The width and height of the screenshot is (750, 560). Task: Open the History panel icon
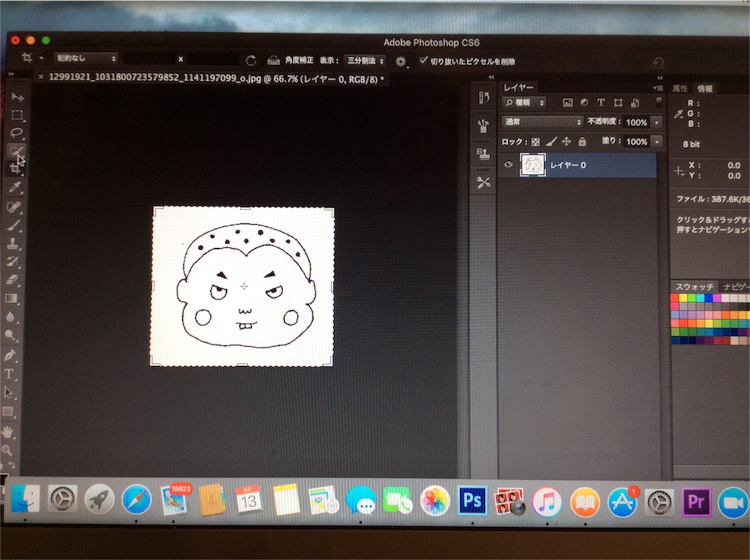click(483, 98)
